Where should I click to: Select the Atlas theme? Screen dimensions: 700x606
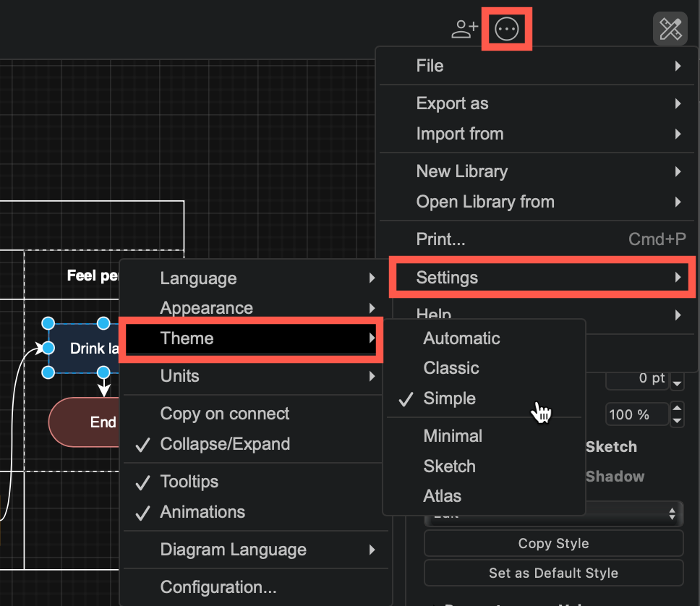442,496
